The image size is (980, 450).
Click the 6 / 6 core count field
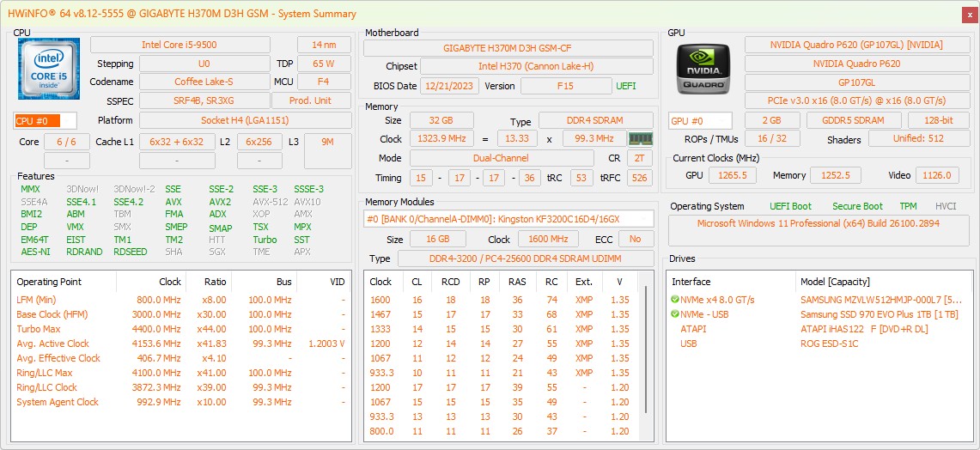[x=66, y=142]
